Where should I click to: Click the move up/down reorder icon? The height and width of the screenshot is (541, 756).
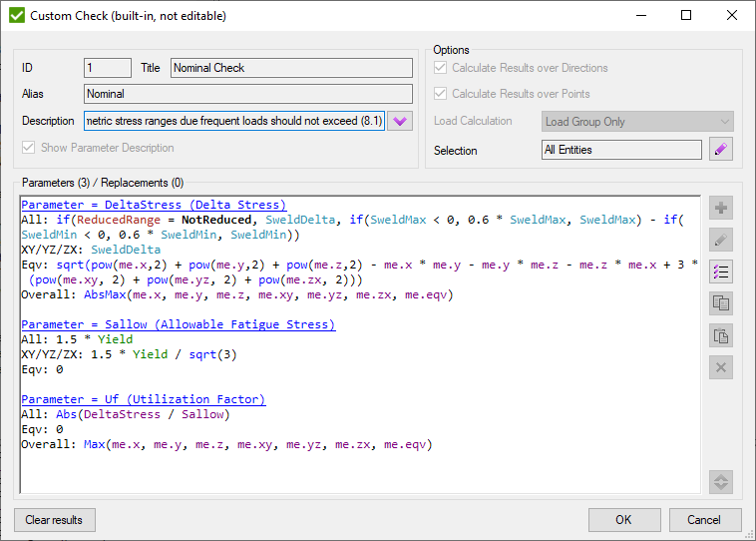point(721,481)
